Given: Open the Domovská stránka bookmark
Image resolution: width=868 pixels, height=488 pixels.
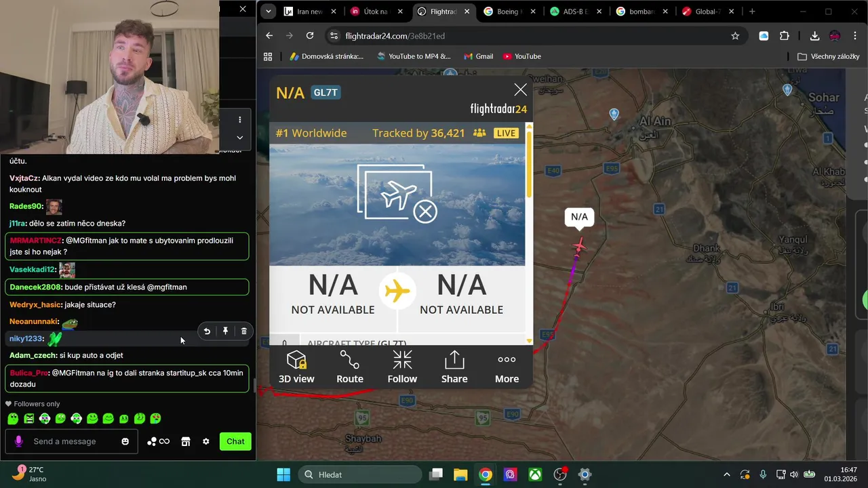Looking at the screenshot, I should pos(326,56).
